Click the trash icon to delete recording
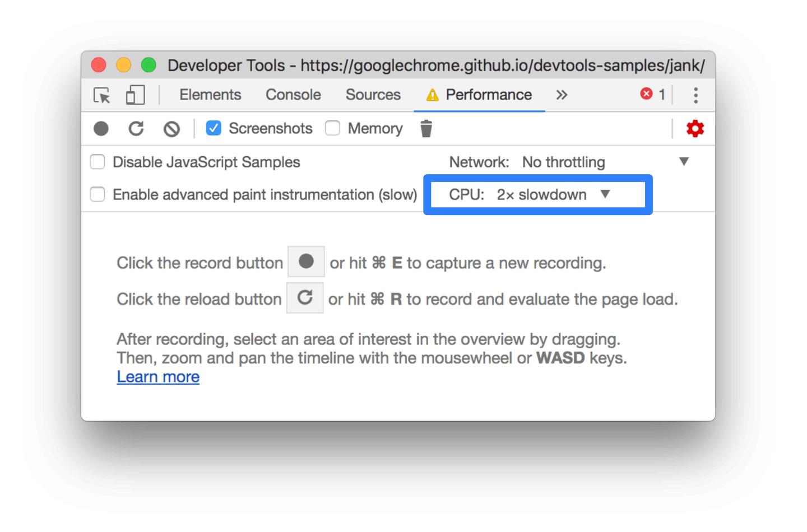Viewport: 807px width, 532px height. pos(426,128)
